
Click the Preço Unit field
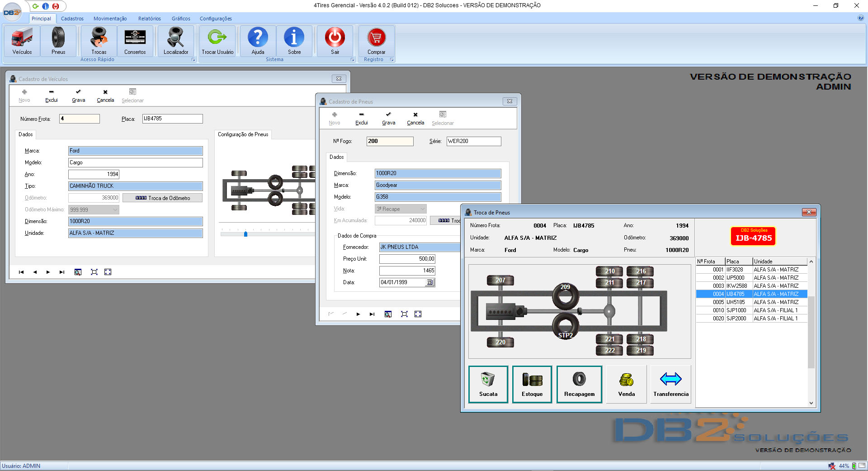pos(407,259)
